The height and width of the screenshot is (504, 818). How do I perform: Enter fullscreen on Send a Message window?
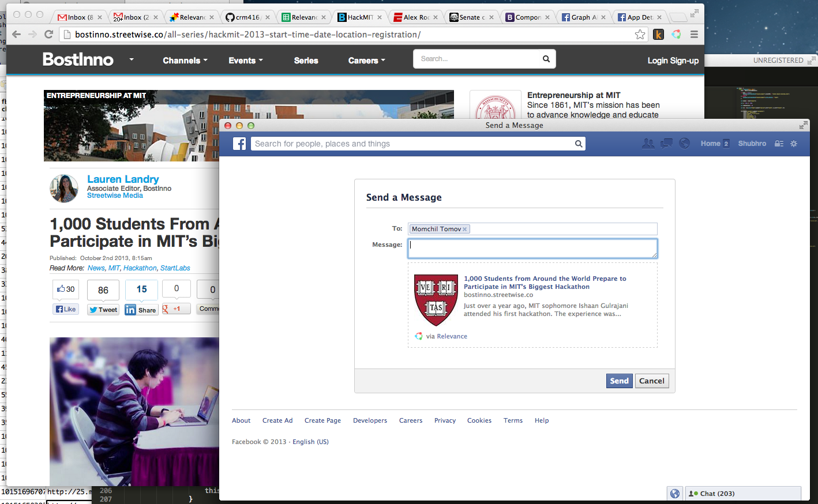pos(803,125)
